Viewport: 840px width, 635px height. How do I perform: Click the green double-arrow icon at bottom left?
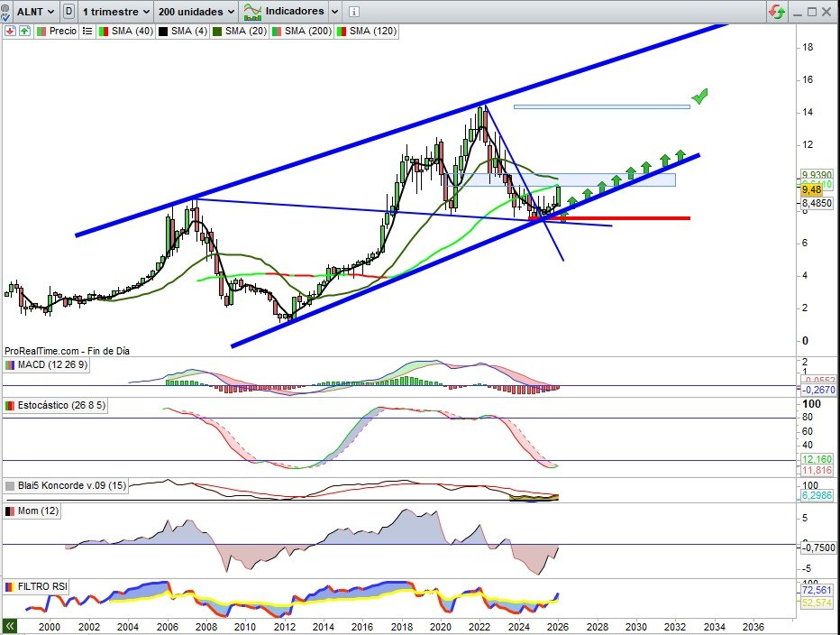[x=10, y=626]
